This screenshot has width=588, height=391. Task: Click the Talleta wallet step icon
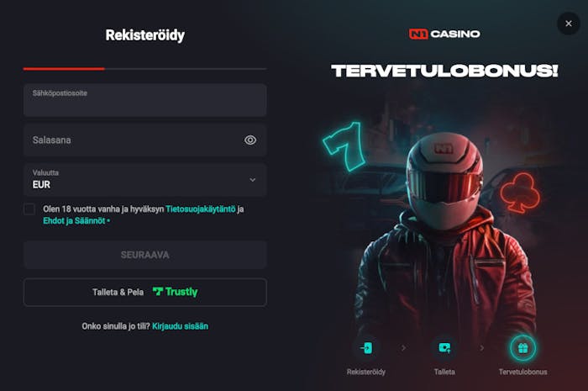tap(444, 348)
